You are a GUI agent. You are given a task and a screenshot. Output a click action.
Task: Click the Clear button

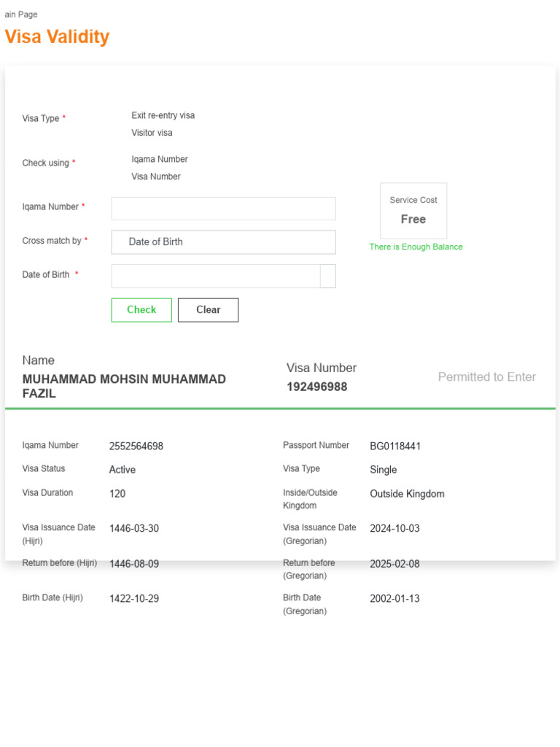[x=208, y=310]
